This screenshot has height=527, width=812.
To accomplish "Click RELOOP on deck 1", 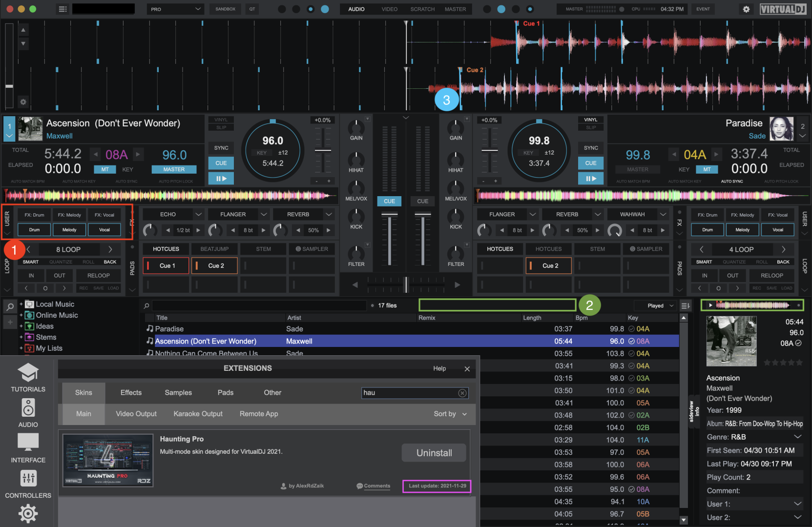I will coord(99,276).
